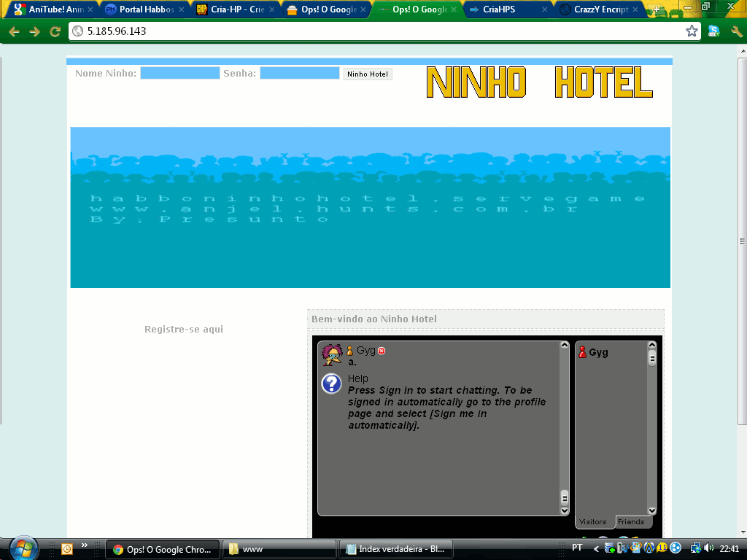Expand the quick launch overflow chevron

point(85,545)
